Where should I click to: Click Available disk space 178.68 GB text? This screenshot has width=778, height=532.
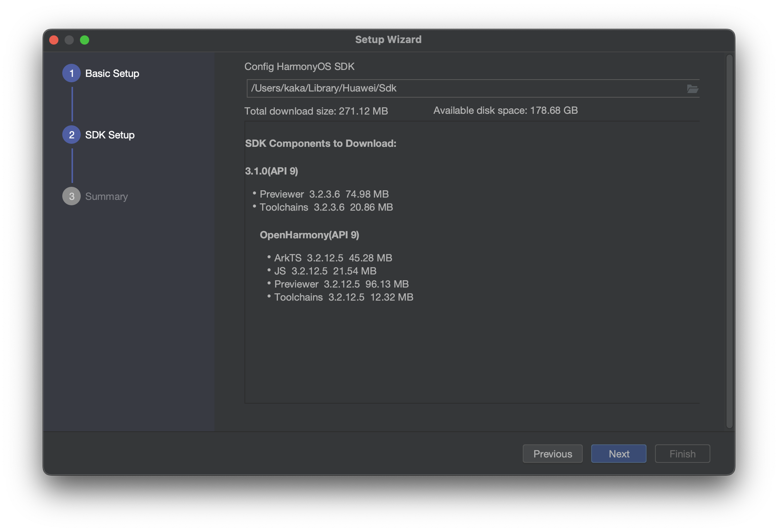point(505,110)
